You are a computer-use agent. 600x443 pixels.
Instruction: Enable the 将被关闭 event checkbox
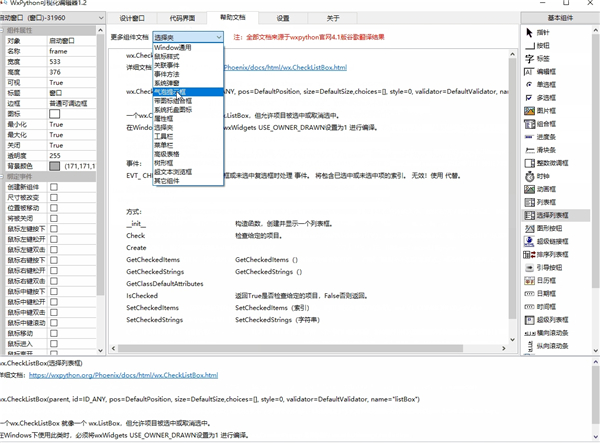click(x=54, y=218)
